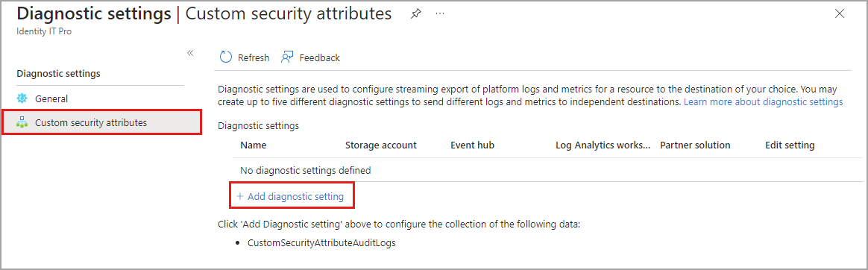This screenshot has width=868, height=270.
Task: Click the Identity IT Pro subtitle
Action: pyautogui.click(x=44, y=31)
